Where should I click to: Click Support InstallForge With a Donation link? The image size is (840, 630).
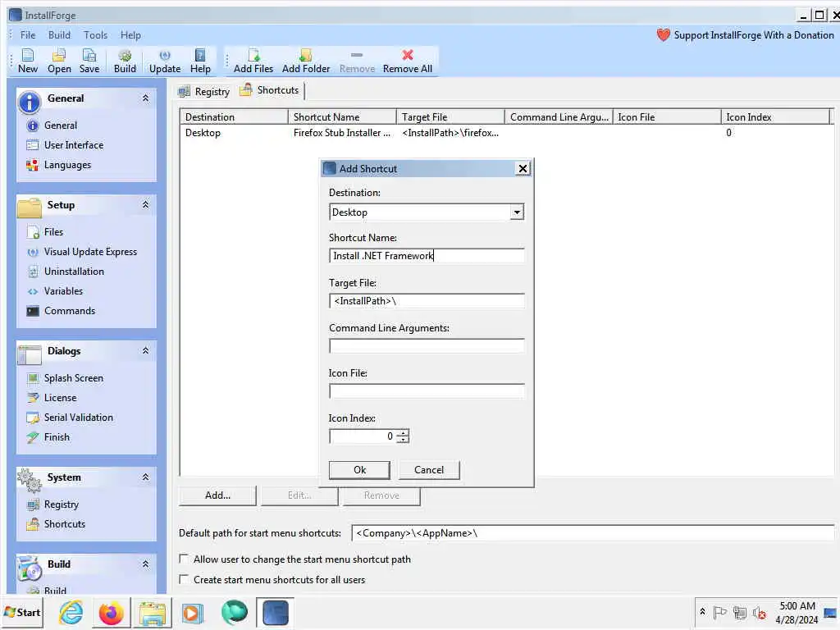tap(753, 35)
